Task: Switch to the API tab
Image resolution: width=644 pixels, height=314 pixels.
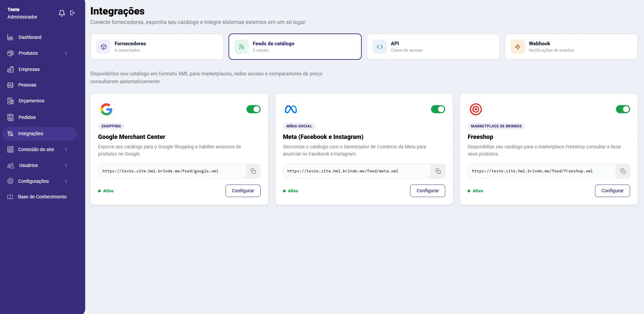Action: 433,47
